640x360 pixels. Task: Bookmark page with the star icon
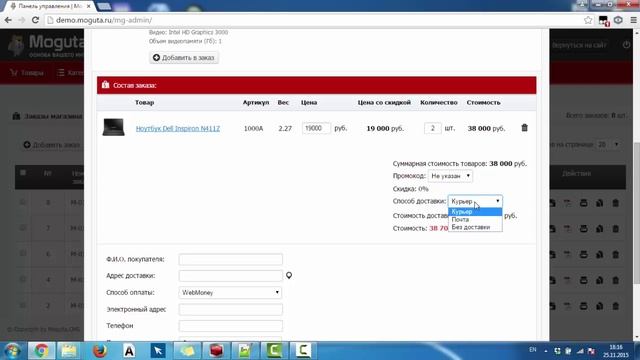pos(588,20)
